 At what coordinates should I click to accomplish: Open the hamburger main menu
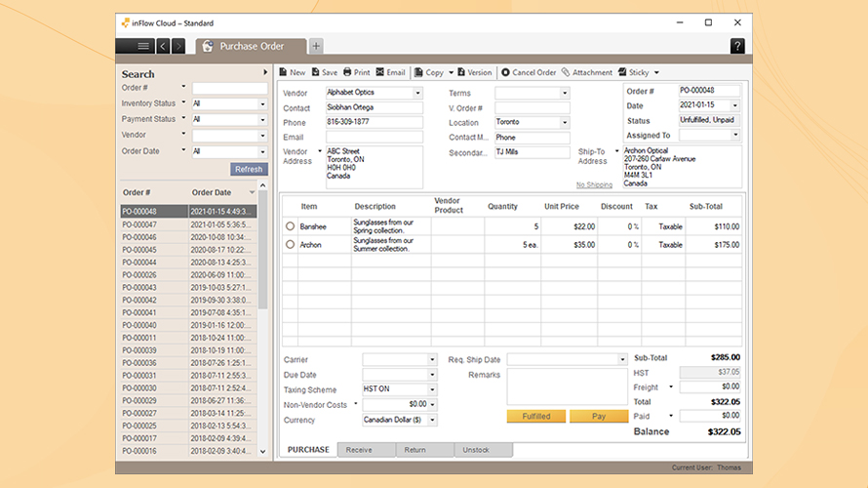click(143, 46)
